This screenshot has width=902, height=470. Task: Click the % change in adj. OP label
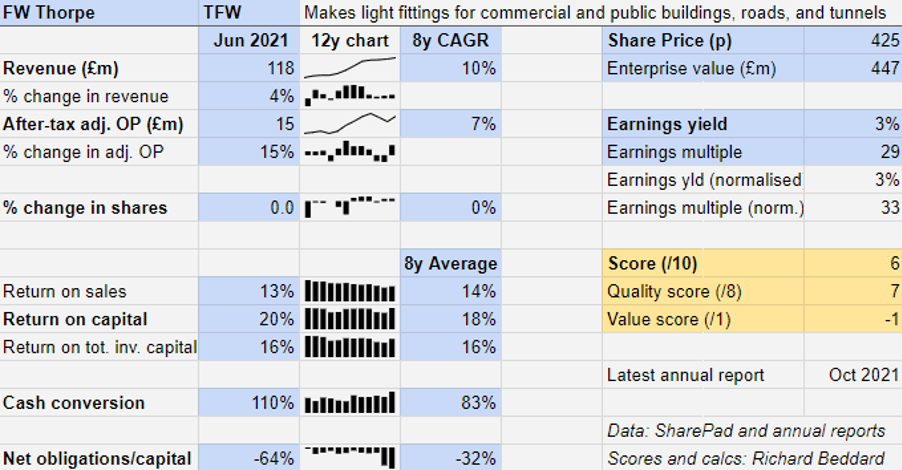100,152
